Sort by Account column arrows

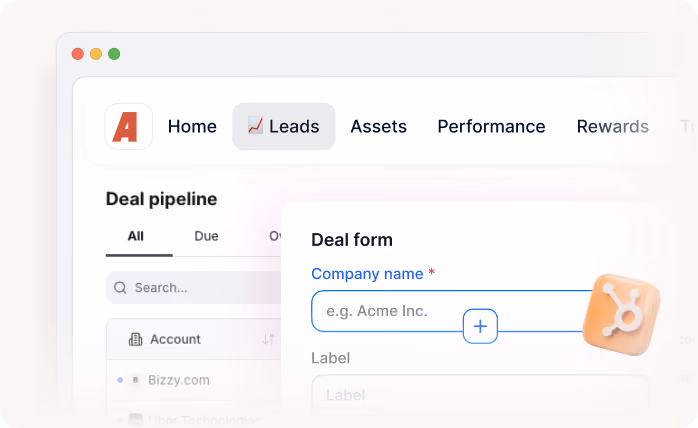268,339
